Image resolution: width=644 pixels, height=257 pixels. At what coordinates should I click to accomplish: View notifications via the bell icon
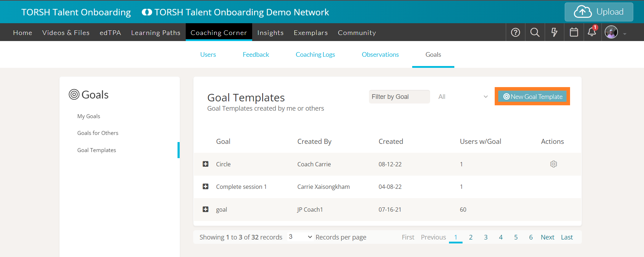592,32
